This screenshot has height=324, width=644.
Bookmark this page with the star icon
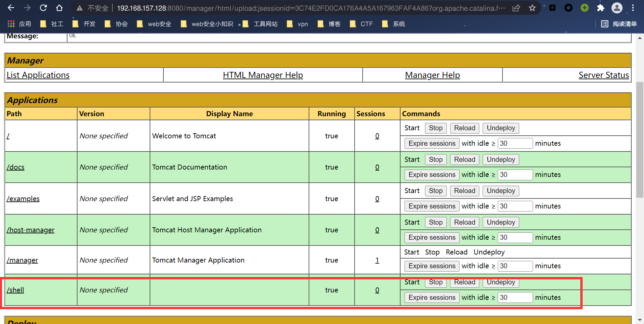coord(532,8)
